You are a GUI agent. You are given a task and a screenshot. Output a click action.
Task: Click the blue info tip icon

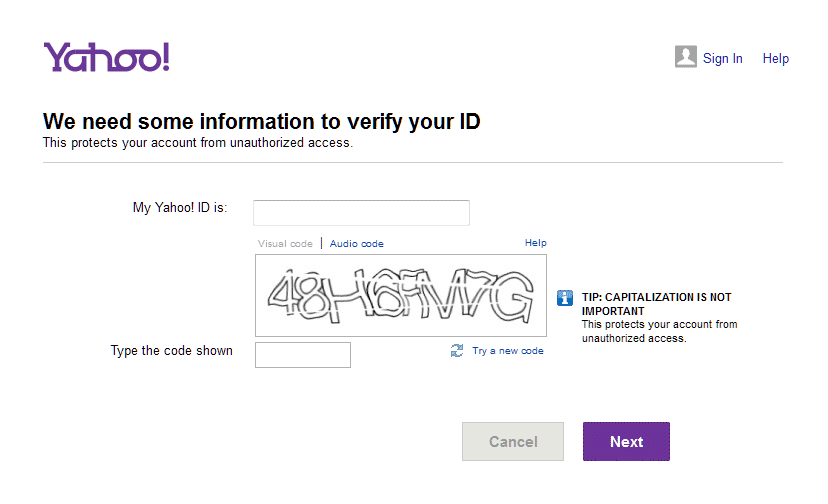(x=565, y=297)
